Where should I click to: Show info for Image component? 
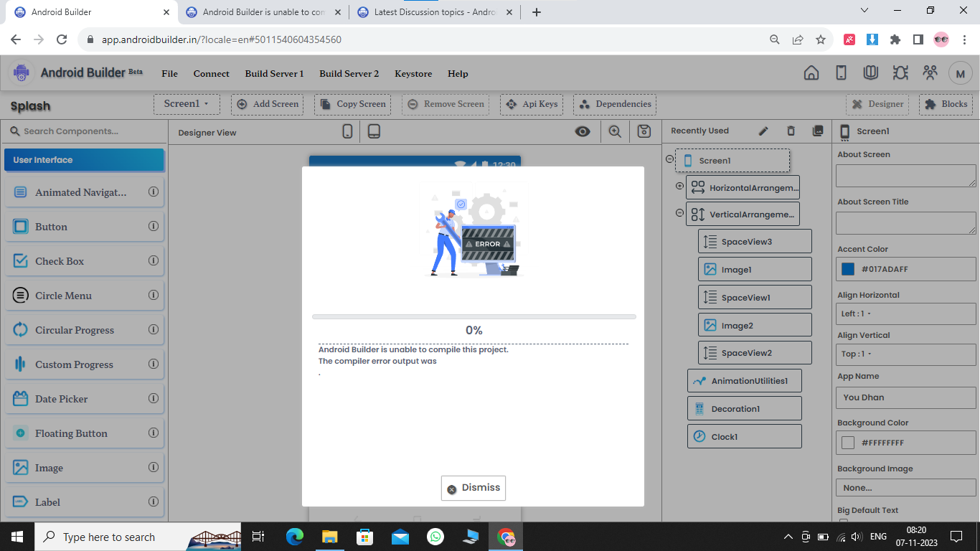click(153, 467)
